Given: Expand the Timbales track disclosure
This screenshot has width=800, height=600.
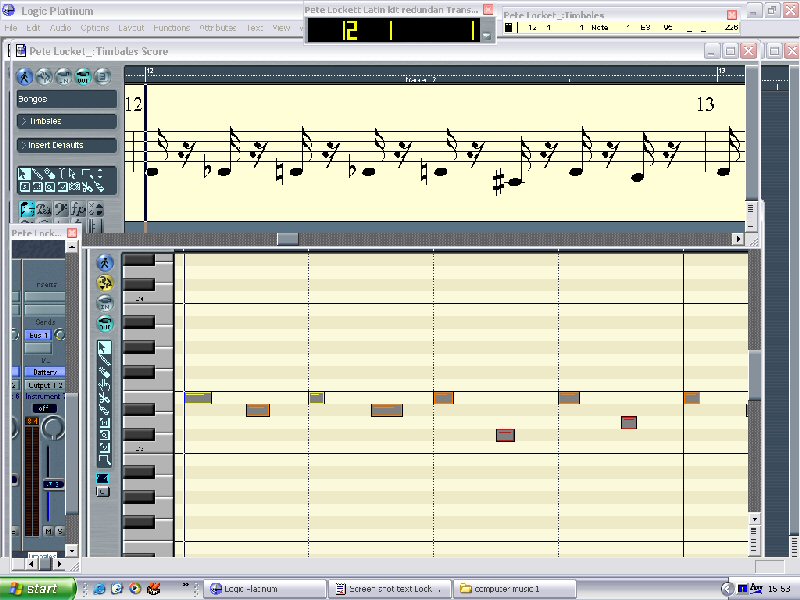Looking at the screenshot, I should coord(22,120).
